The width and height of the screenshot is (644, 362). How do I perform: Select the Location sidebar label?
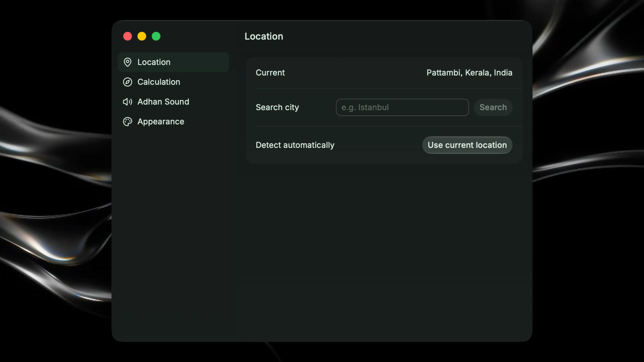click(154, 62)
